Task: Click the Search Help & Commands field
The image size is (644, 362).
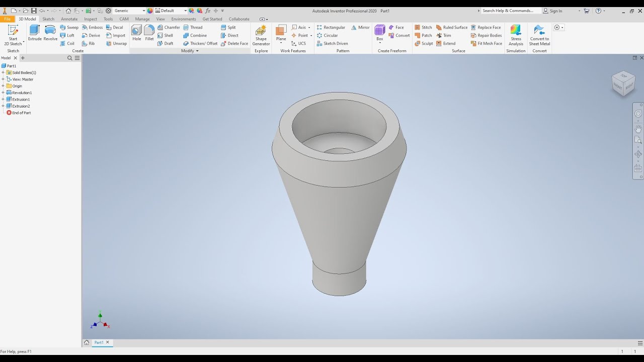Action: click(x=510, y=11)
